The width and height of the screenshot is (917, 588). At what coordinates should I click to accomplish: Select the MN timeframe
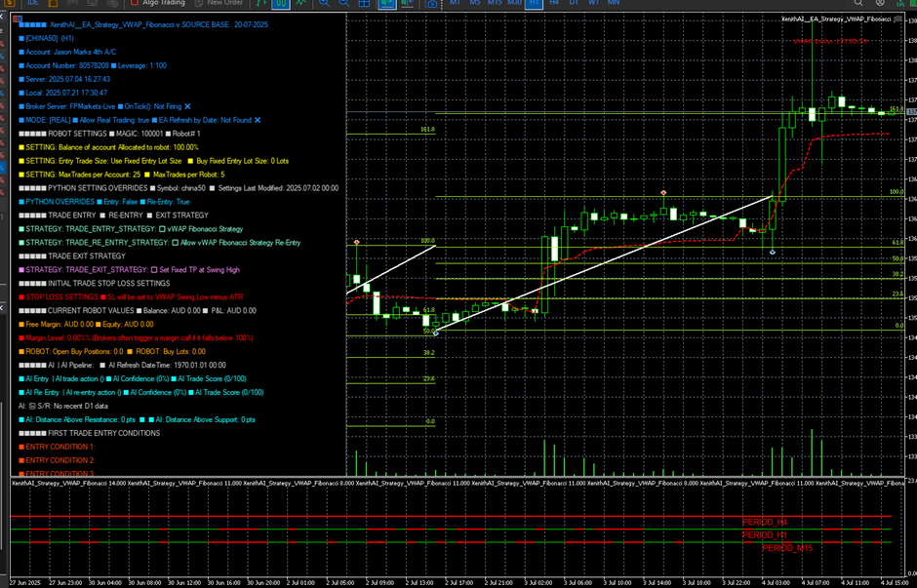(614, 2)
